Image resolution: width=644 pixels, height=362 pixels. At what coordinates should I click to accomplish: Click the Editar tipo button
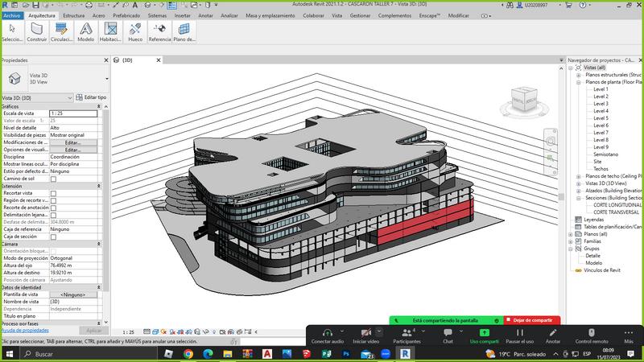click(x=90, y=97)
